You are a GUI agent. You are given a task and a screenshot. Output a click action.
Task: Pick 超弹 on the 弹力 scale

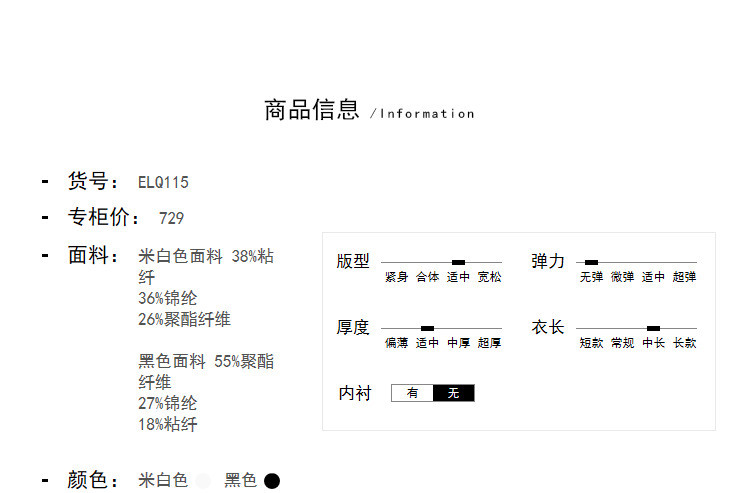684,277
